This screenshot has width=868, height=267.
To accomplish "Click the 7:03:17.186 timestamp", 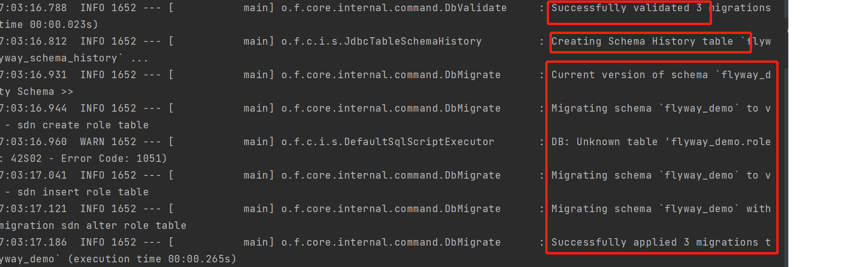I will coord(34,242).
